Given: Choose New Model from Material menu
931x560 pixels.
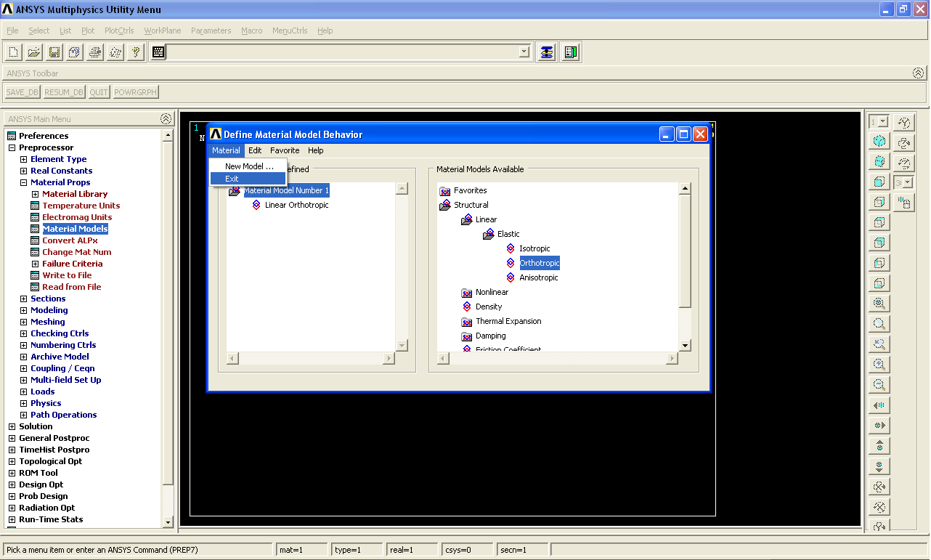Looking at the screenshot, I should (248, 166).
